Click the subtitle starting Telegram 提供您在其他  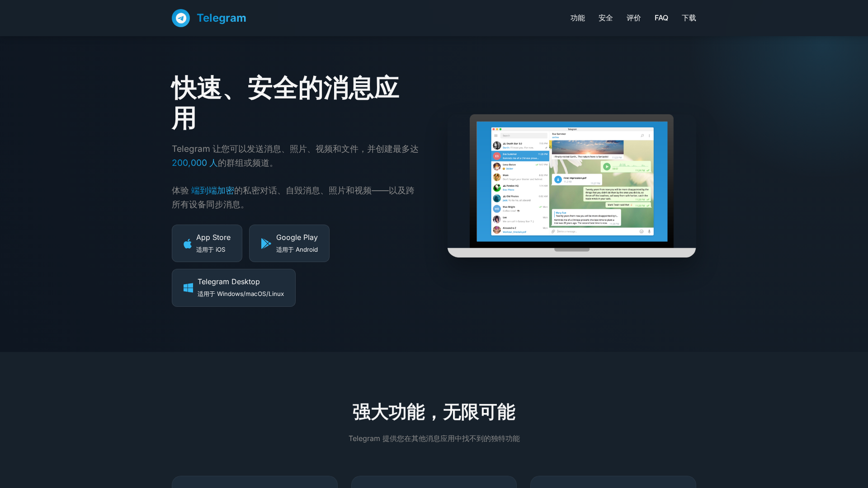point(434,439)
